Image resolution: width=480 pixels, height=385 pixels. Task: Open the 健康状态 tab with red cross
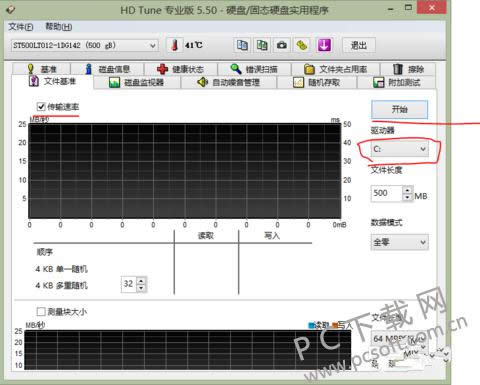(x=181, y=69)
